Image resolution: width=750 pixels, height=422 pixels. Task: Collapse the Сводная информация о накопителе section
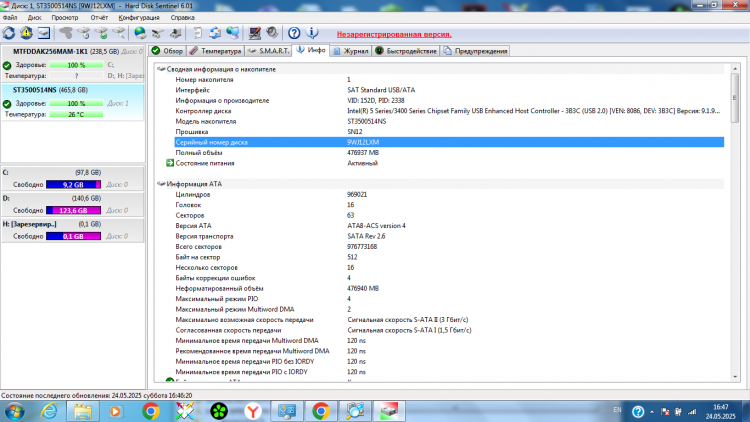161,69
